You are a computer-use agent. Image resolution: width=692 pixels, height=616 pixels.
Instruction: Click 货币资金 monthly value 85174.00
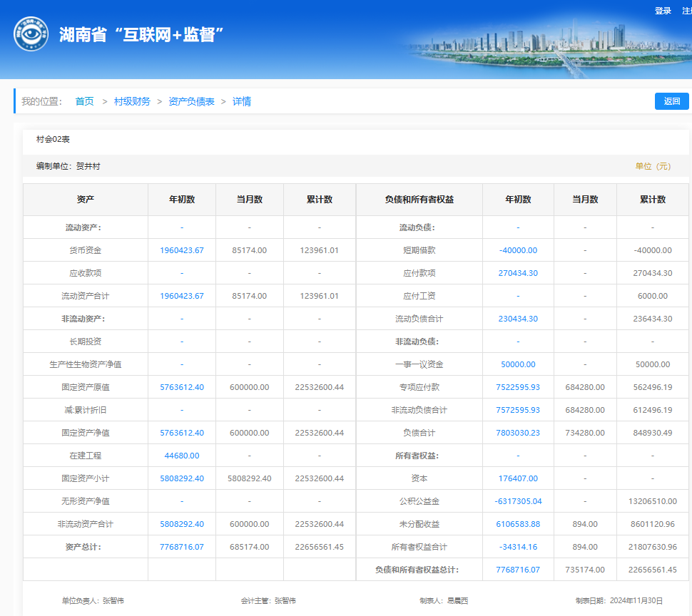click(250, 250)
